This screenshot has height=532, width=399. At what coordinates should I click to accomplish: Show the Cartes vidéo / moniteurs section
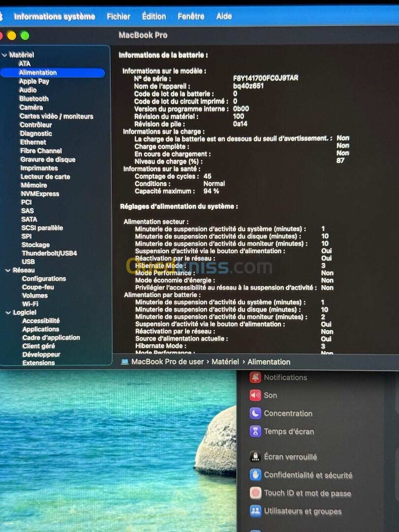(56, 116)
